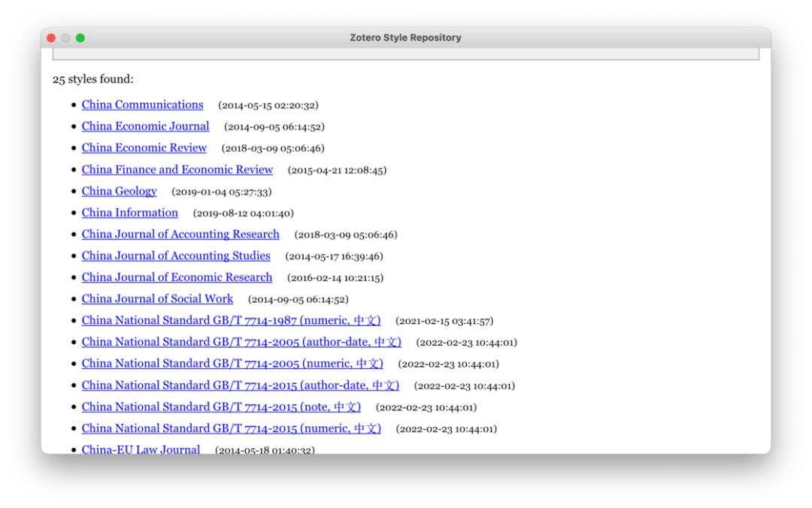The image size is (812, 508).
Task: Choose GB/T 7714-2015 author-date style
Action: pos(241,386)
